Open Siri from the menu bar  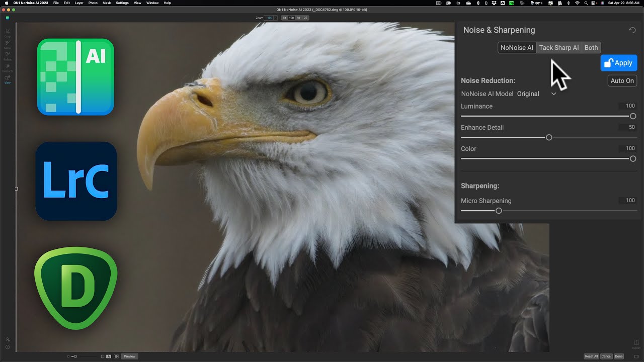pyautogui.click(x=602, y=3)
